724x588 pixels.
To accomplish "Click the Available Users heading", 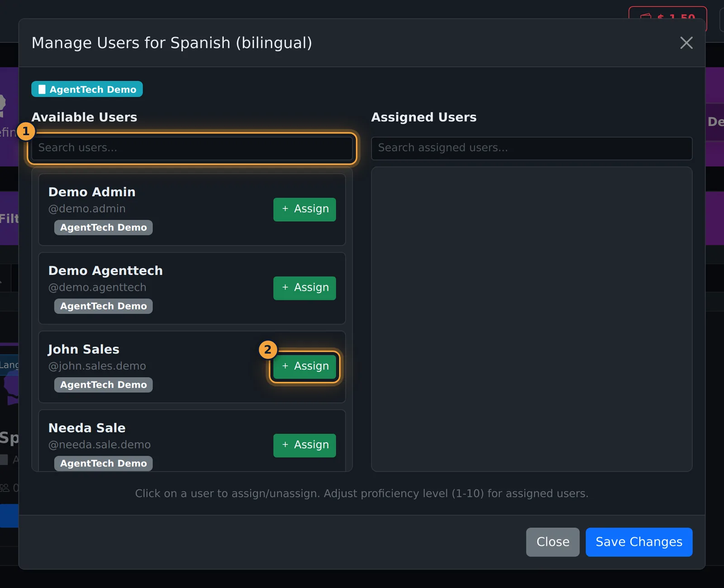I will point(84,117).
